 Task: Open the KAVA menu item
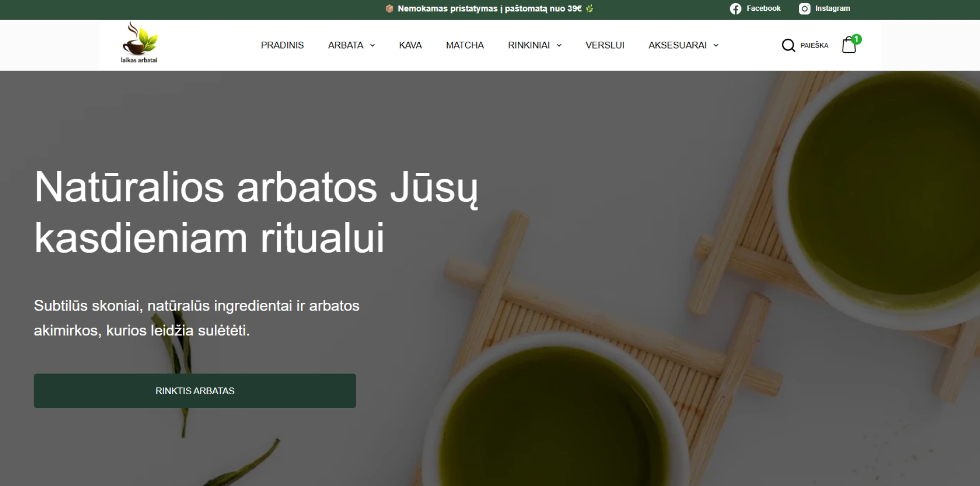tap(410, 45)
